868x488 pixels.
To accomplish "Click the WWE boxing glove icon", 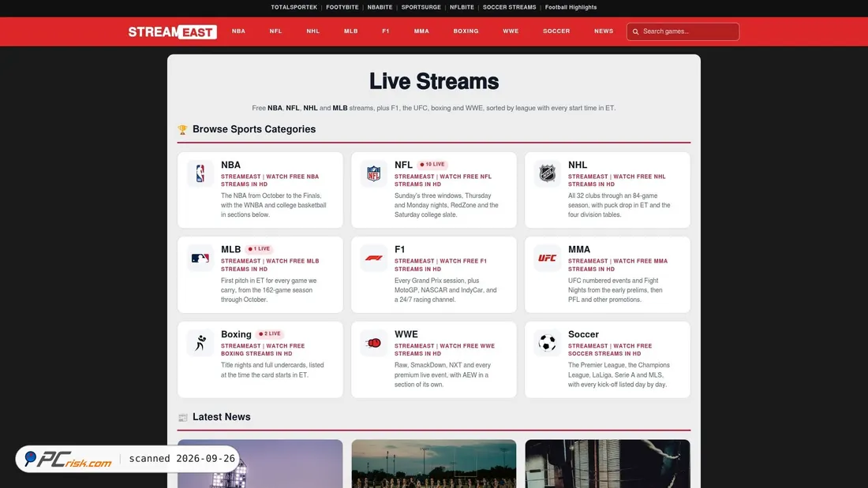I will point(374,342).
